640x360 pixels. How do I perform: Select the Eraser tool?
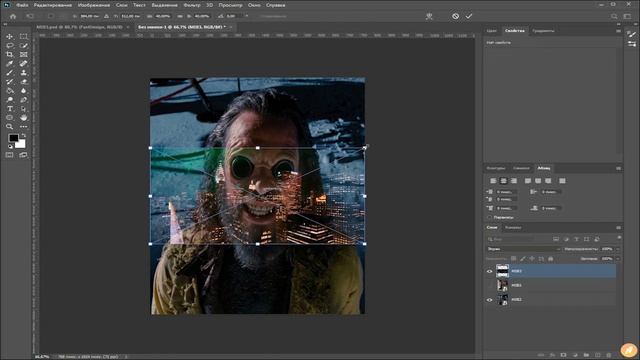pyautogui.click(x=24, y=82)
